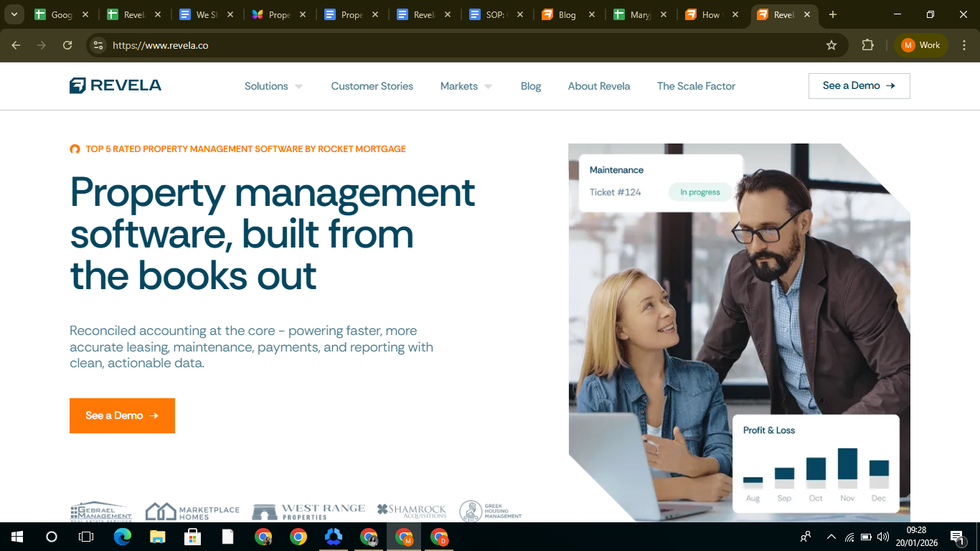Switch to the Prope tab with butterfly icon

278,14
